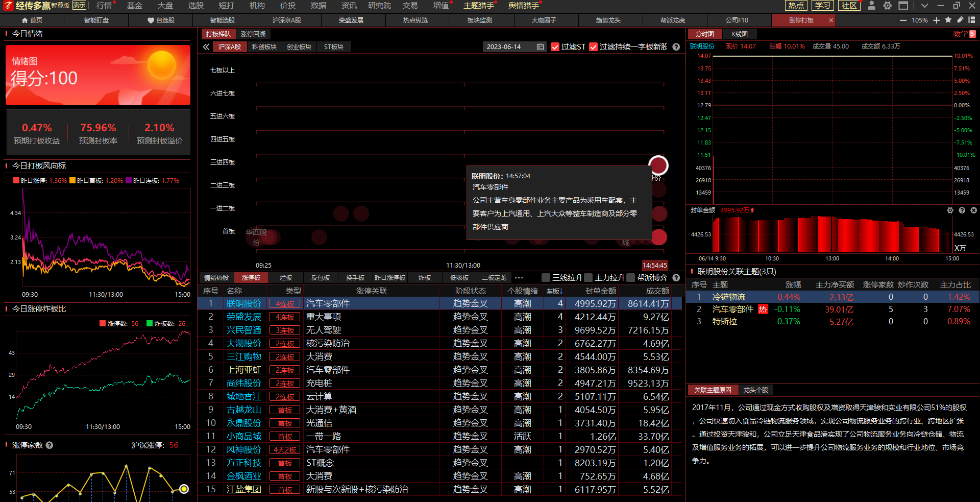Toggle 昨日涨停 legend series
980x502 pixels.
[x=40, y=181]
